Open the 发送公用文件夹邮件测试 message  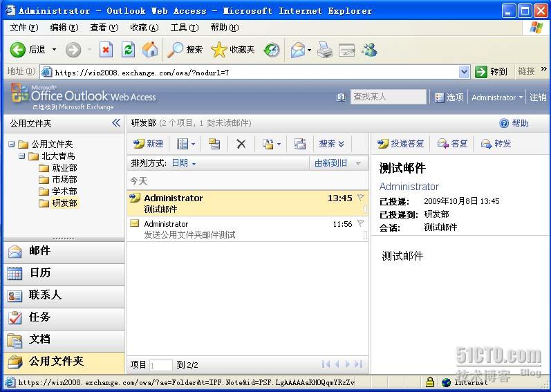248,229
